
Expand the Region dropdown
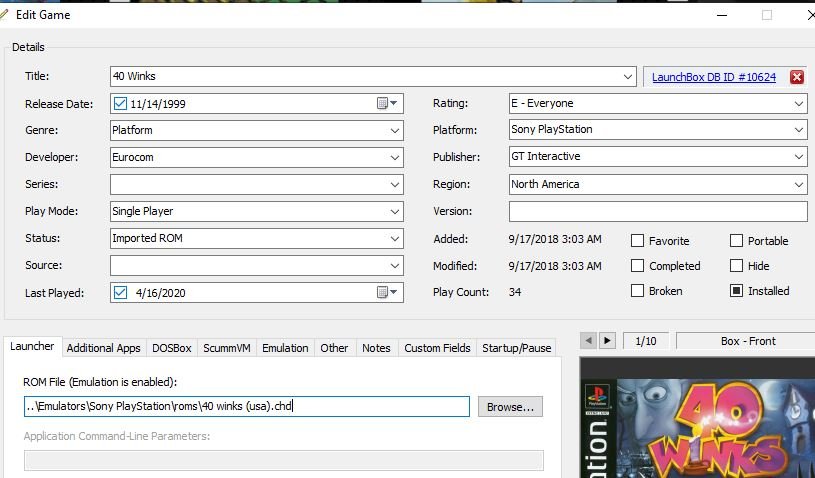pos(799,184)
